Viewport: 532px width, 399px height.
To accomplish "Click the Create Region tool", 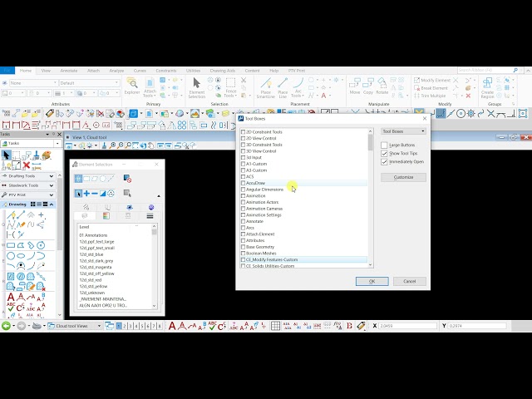I will coord(487,87).
